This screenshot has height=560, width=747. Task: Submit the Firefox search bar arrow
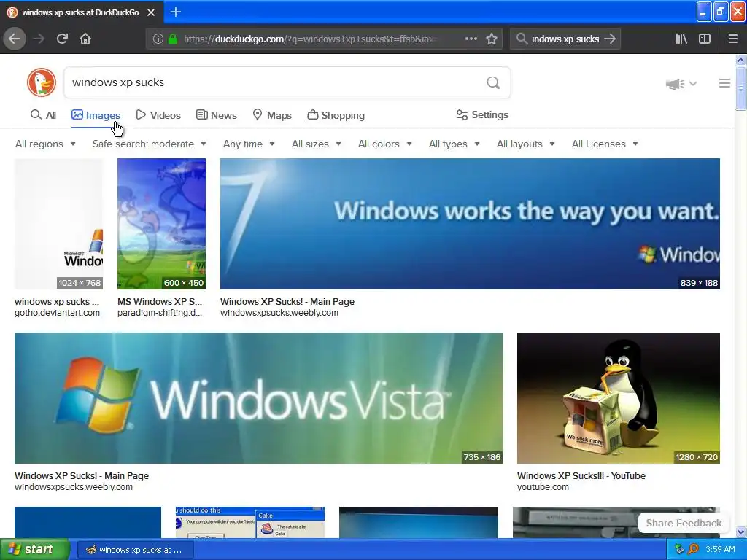[610, 39]
